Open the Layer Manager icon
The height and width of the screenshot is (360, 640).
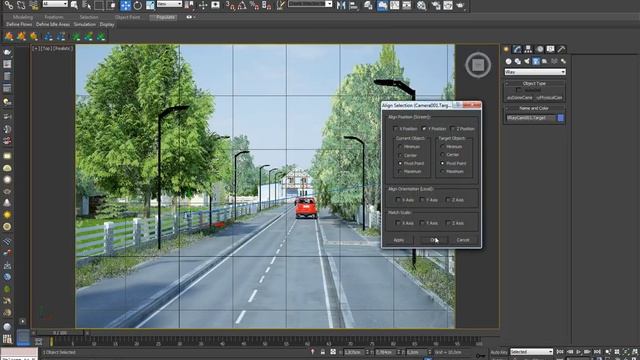[x=369, y=5]
